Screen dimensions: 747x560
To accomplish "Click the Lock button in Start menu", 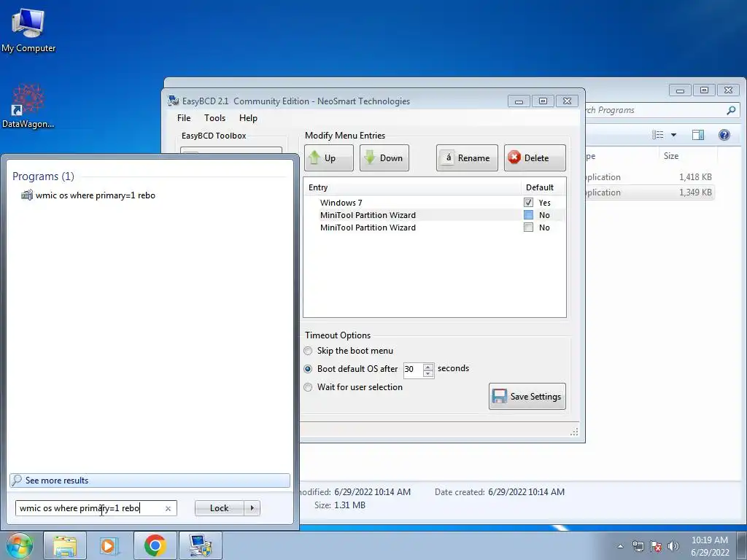I will pos(219,508).
